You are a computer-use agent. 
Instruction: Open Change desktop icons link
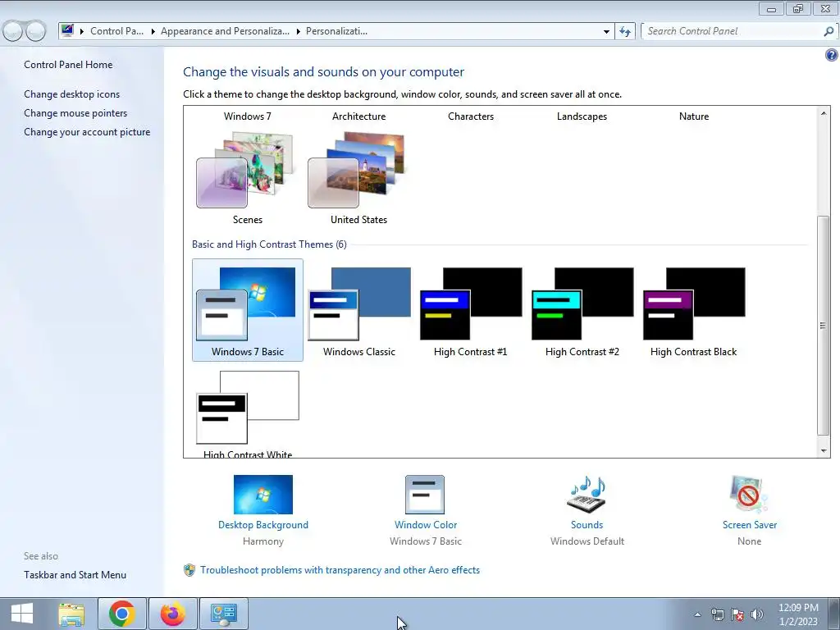click(x=72, y=94)
